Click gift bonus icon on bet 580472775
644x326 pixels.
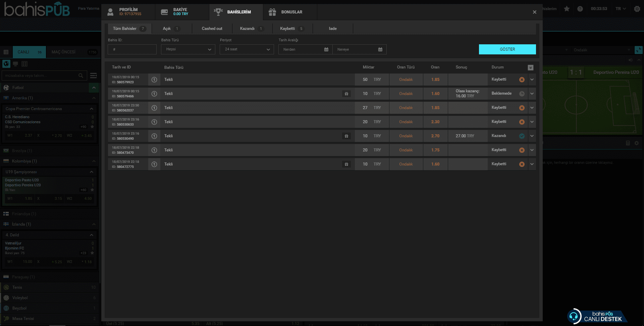click(346, 164)
